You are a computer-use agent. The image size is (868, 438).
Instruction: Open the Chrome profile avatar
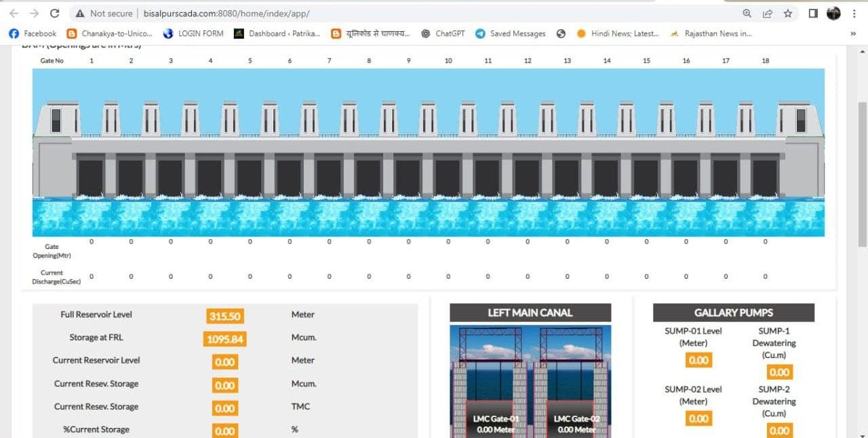coord(833,14)
